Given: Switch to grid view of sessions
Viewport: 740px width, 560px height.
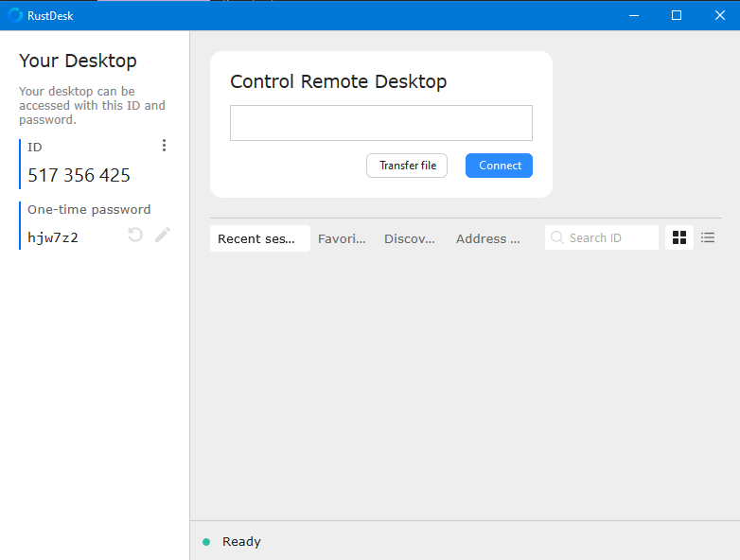Looking at the screenshot, I should coord(679,237).
